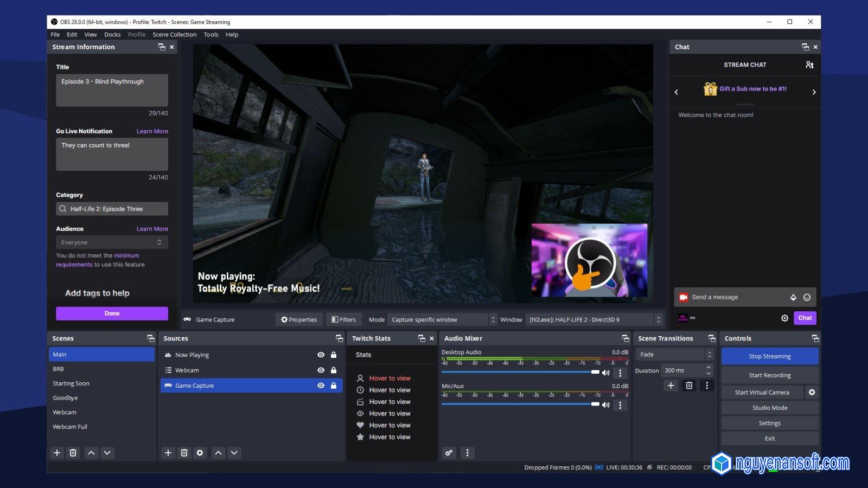The width and height of the screenshot is (868, 488).
Task: Click Stop Streaming button
Action: tap(770, 356)
